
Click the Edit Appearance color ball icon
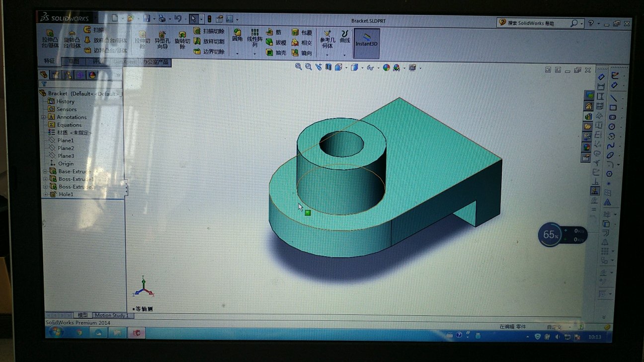(x=386, y=68)
